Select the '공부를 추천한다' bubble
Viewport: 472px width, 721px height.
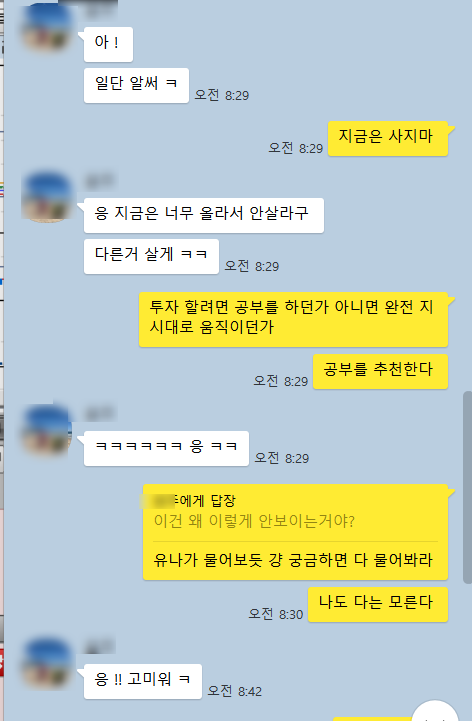pyautogui.click(x=380, y=372)
